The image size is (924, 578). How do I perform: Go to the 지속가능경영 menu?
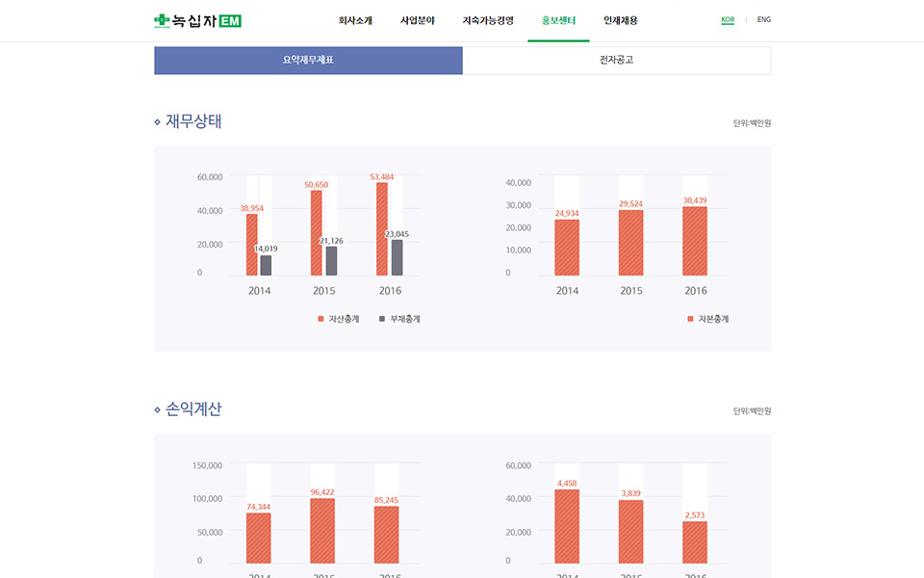point(488,20)
